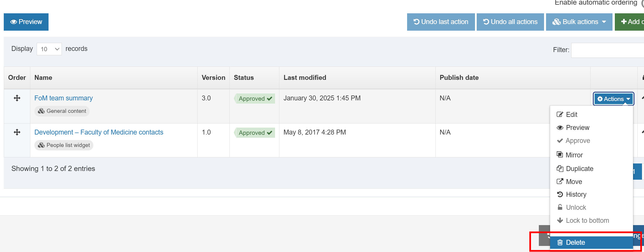
Task: Duplicate the content via the menu
Action: pyautogui.click(x=579, y=169)
